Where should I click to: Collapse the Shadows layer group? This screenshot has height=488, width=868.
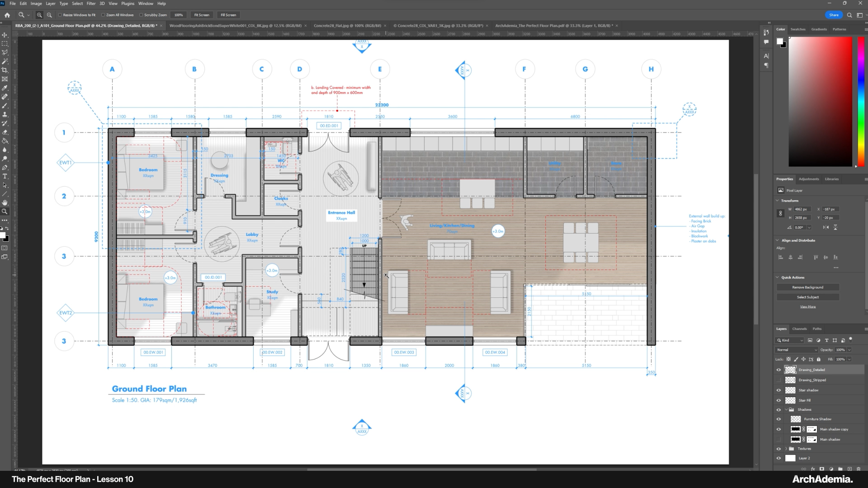(786, 409)
